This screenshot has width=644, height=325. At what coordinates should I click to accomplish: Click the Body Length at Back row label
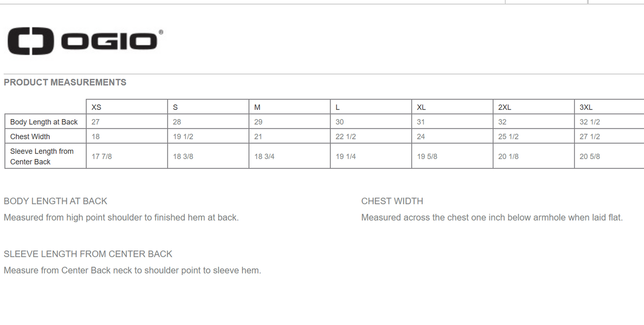(x=44, y=122)
